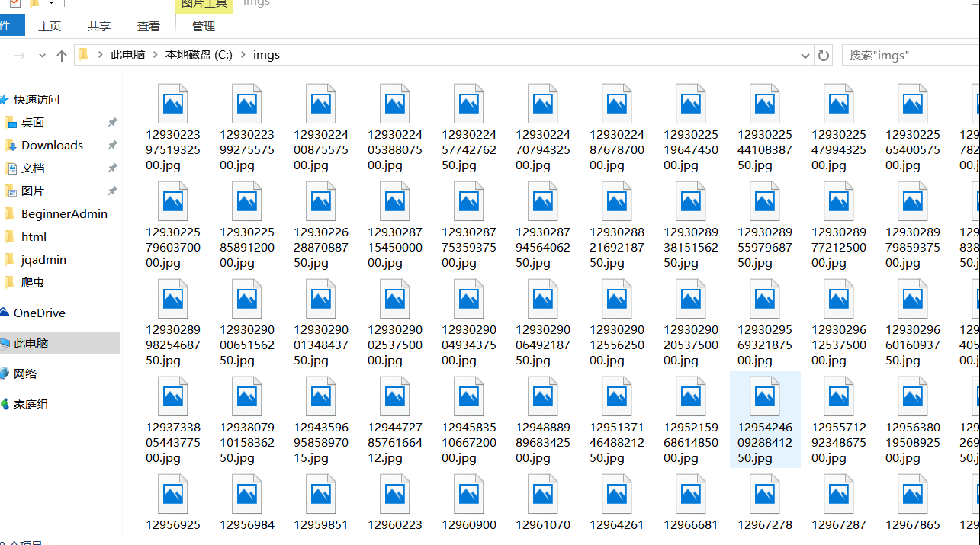Select image 1293028955979687 50.jpg icon
This screenshot has height=545, width=980.
coord(765,201)
